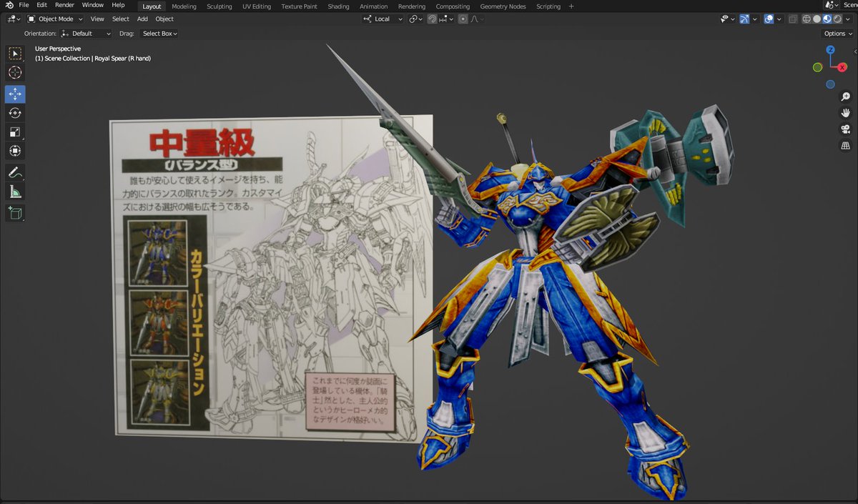858x504 pixels.
Task: Open the pivot point dropdown
Action: pyautogui.click(x=416, y=19)
